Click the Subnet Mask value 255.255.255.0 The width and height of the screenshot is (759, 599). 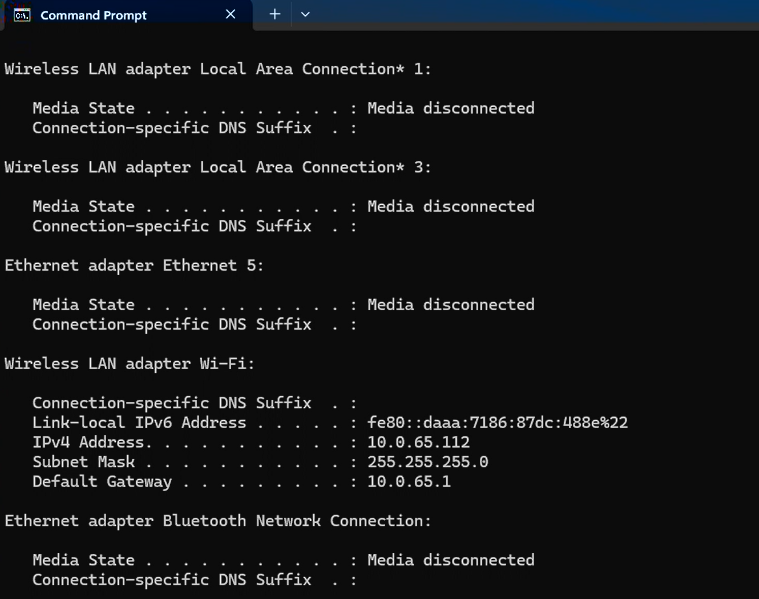tap(427, 461)
